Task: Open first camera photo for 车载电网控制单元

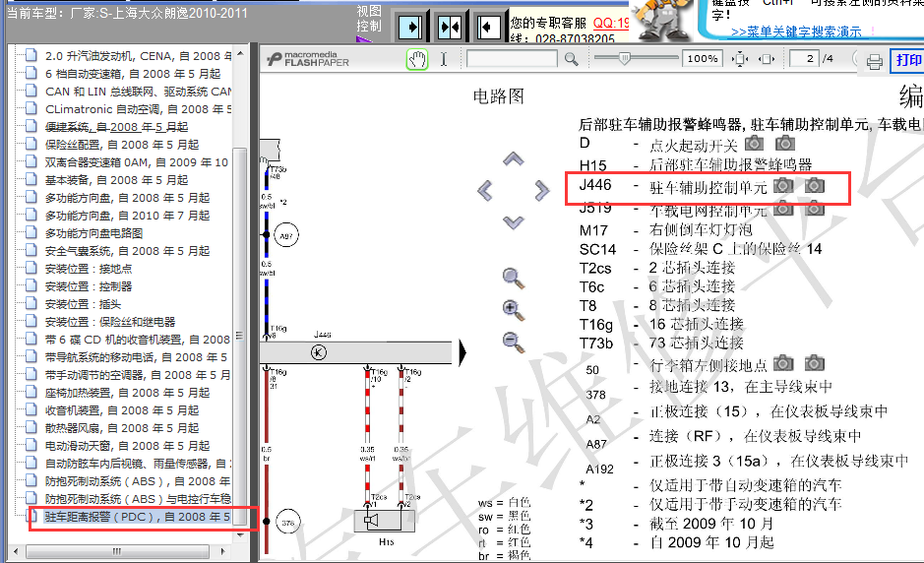Action: (783, 208)
